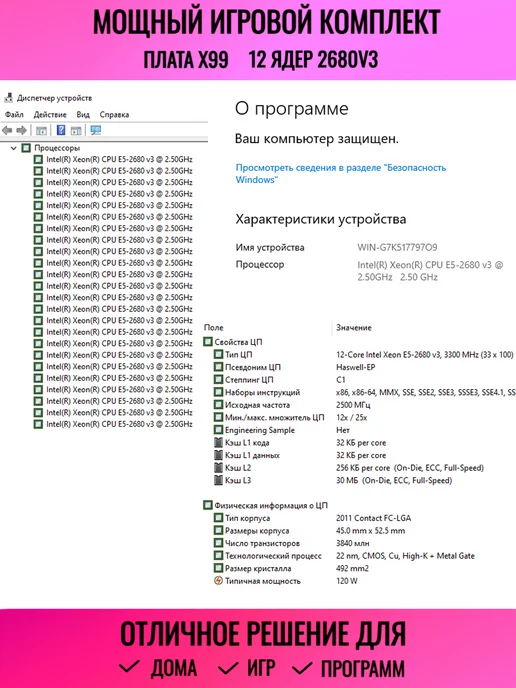This screenshot has height=688, width=516.
Task: Click the icon beside Размеры корпуса
Action: (219, 530)
